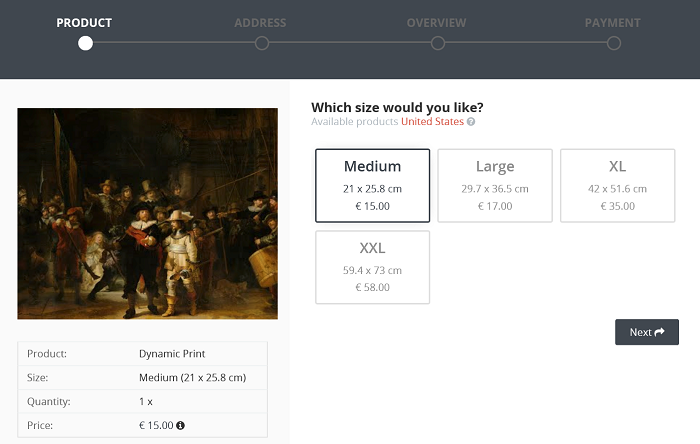Click the Overview progress circle marker

coord(438,43)
